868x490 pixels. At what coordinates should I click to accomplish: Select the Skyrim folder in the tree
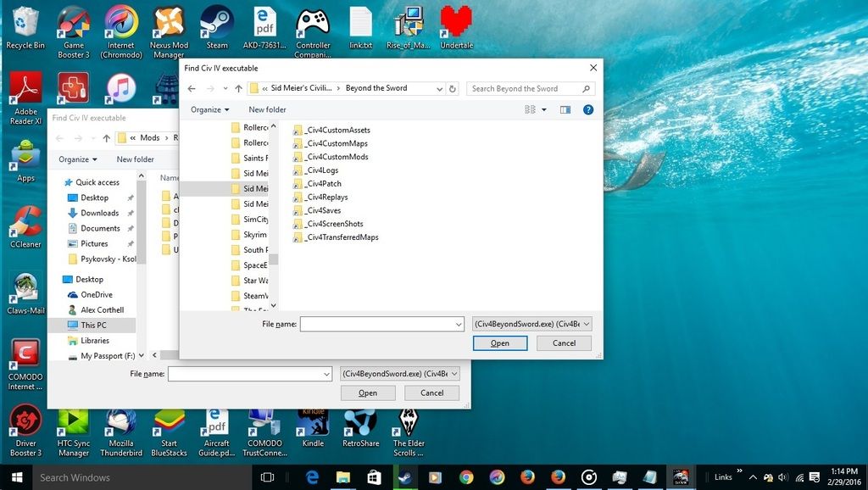[x=249, y=235]
